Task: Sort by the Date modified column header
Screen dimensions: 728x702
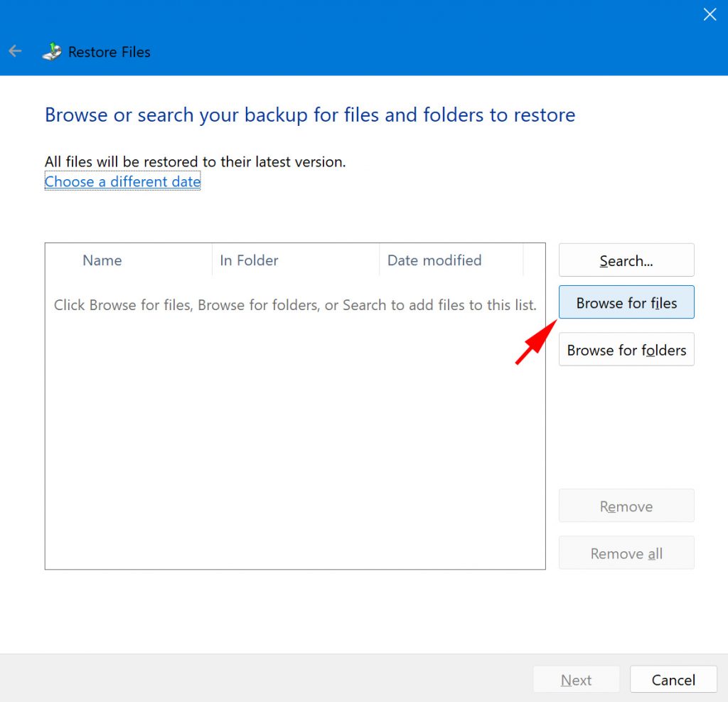Action: [x=434, y=260]
